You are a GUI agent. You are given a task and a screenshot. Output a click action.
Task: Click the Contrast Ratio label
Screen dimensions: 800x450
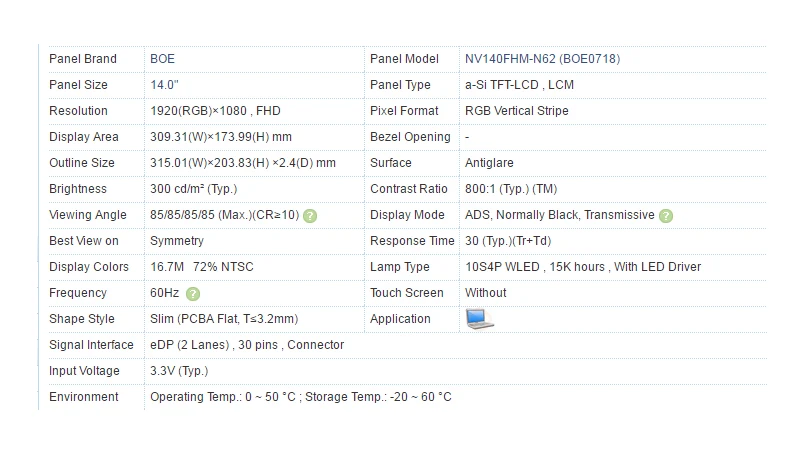point(409,189)
